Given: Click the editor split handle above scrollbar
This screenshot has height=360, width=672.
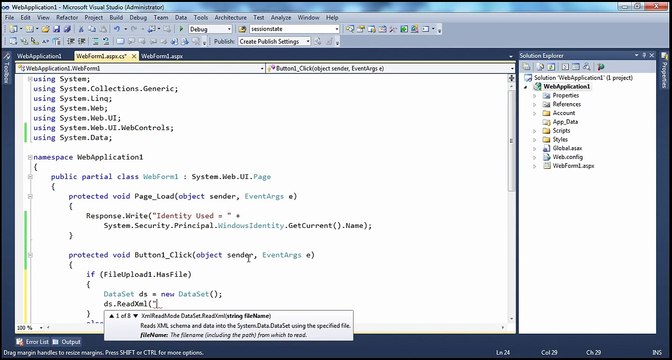Looking at the screenshot, I should tap(511, 78).
